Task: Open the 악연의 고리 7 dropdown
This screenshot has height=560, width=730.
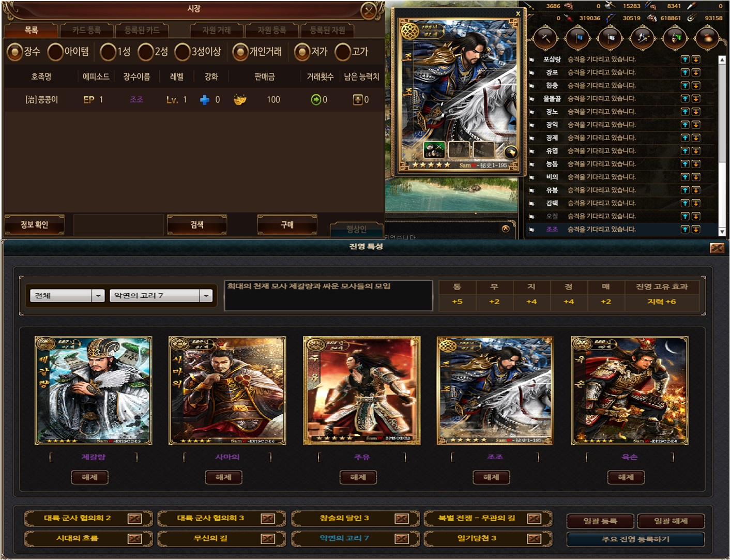Action: click(161, 295)
